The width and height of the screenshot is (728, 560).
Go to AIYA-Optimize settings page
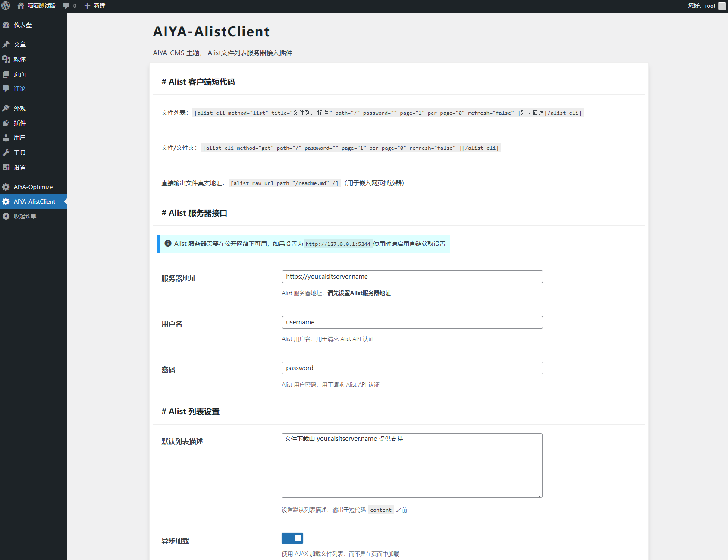click(33, 187)
